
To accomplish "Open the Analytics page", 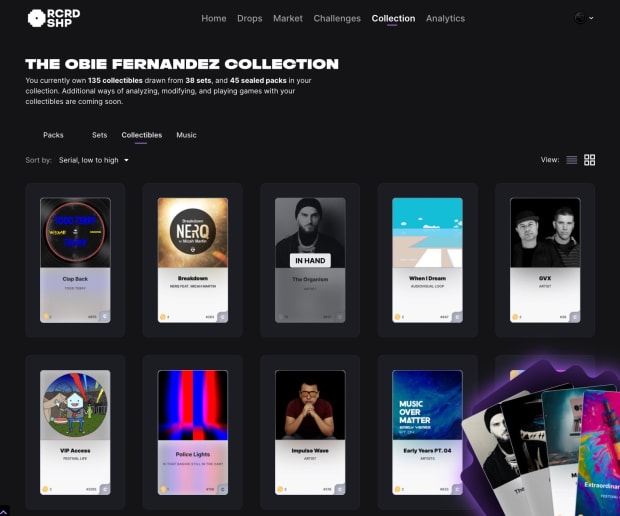I will coord(445,18).
